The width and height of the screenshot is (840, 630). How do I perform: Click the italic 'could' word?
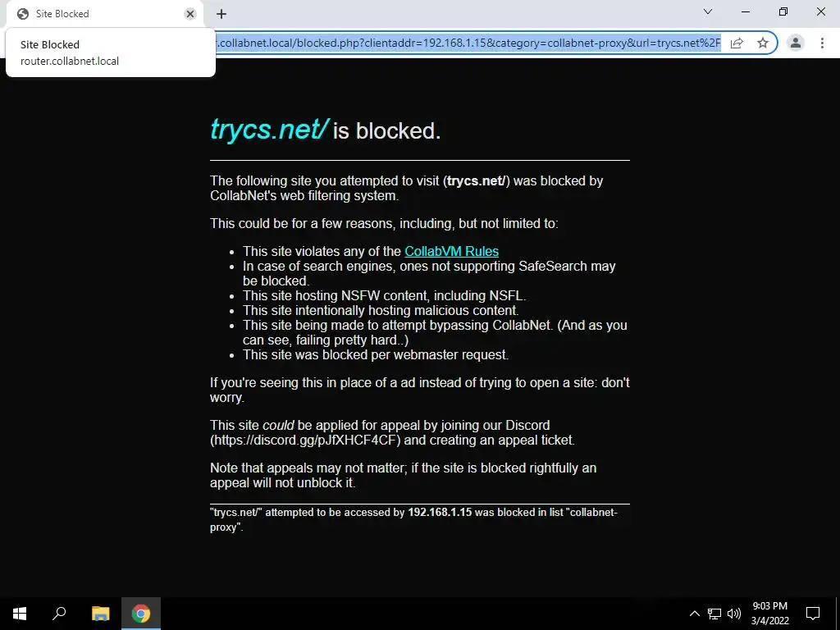[x=278, y=426]
